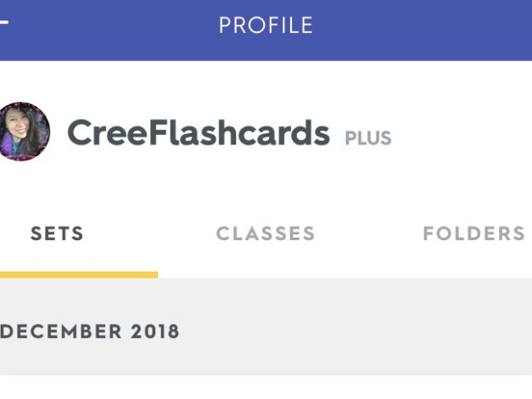Tap the gray strip beneath the FOLDERS tab
532x399 pixels.
(473, 289)
